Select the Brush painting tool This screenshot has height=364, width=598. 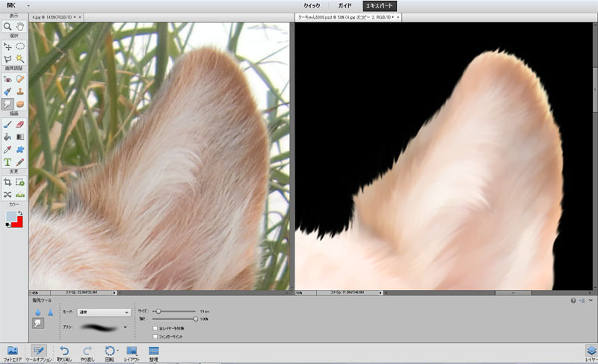(x=7, y=124)
